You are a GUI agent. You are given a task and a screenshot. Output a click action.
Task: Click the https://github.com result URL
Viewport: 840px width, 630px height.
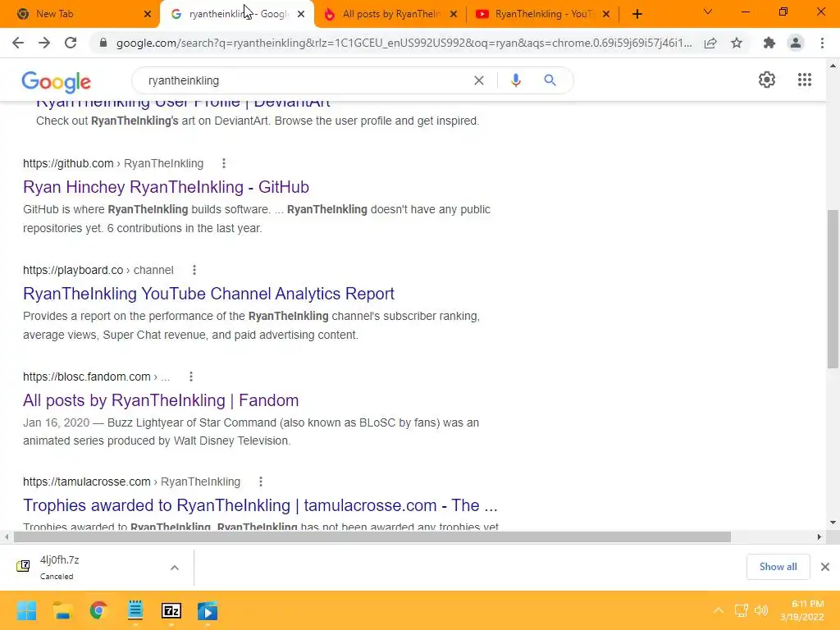coord(113,163)
